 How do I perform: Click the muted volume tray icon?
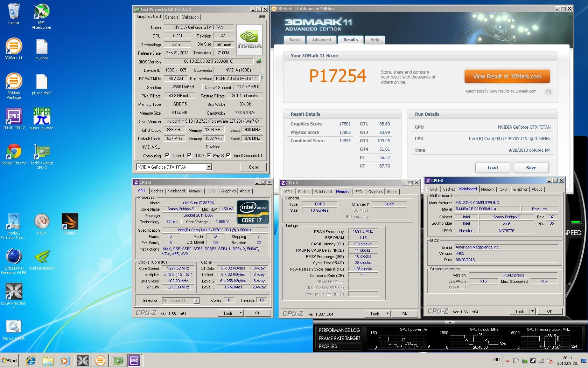pos(549,361)
